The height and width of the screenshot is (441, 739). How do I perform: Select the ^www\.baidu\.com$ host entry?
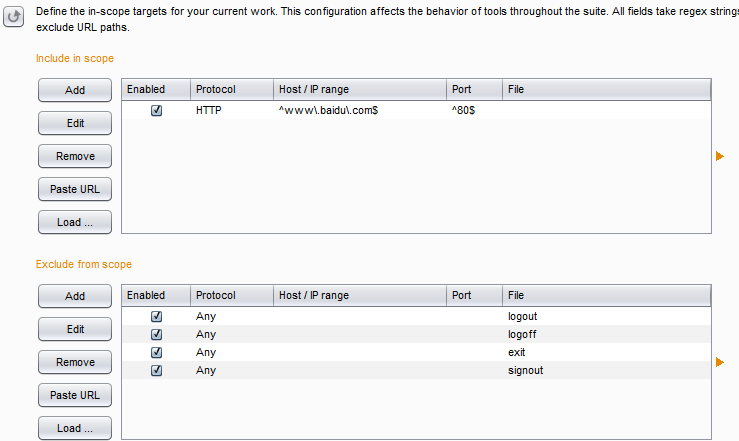pos(328,110)
